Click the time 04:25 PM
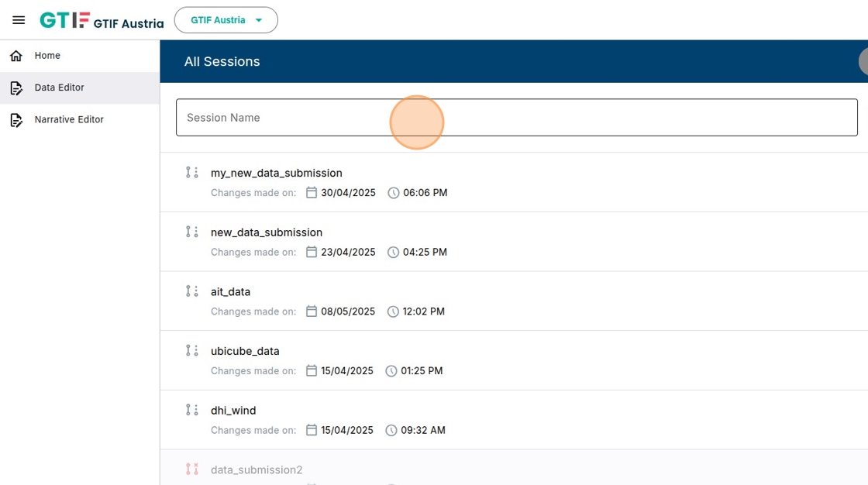This screenshot has height=485, width=868. [425, 252]
